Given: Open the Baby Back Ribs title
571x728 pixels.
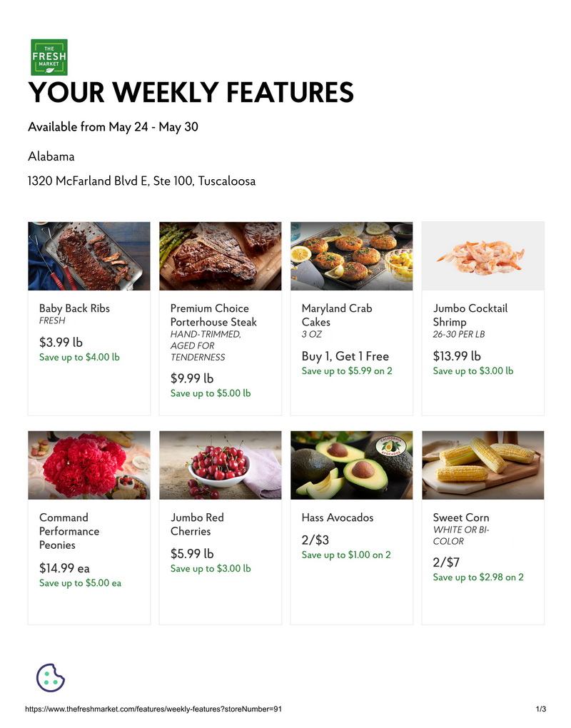Looking at the screenshot, I should [74, 308].
